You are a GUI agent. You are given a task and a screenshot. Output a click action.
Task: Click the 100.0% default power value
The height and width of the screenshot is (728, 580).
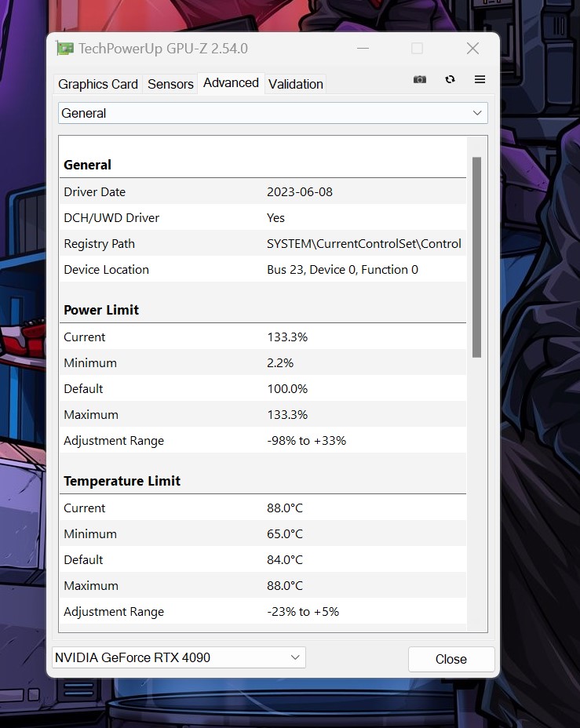(287, 389)
